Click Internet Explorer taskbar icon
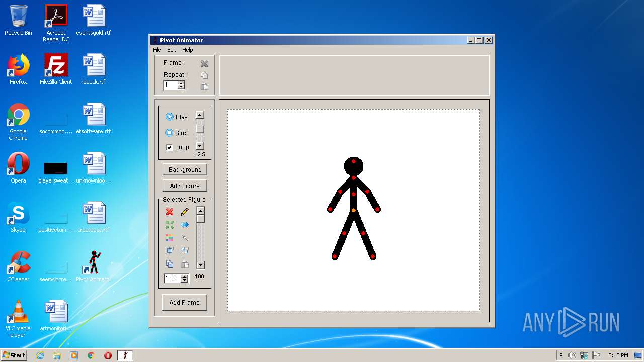The height and width of the screenshot is (362, 644). 40,355
